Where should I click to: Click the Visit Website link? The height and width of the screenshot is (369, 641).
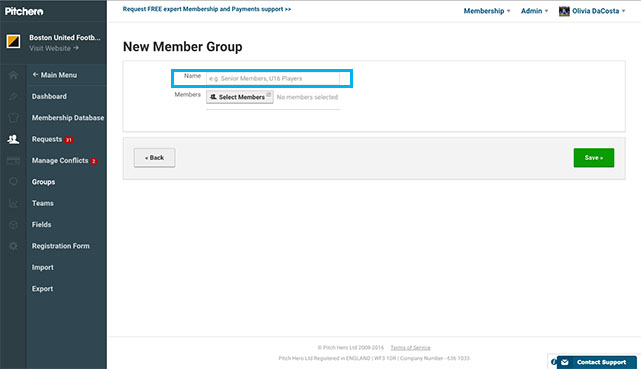pos(54,48)
